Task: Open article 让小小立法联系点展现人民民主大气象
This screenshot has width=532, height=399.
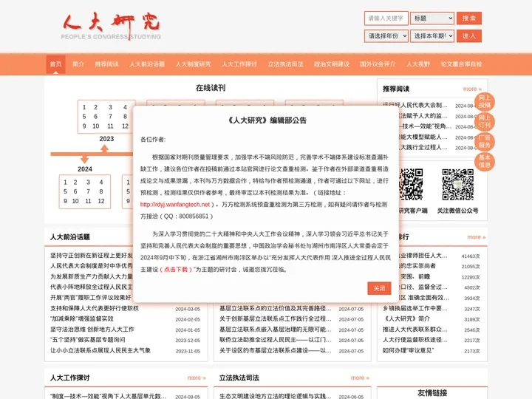Action: coord(100,350)
